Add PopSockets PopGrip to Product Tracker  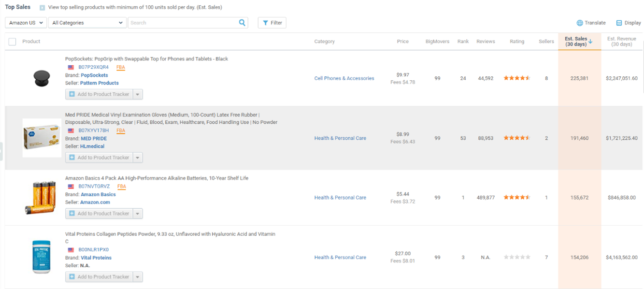tap(99, 94)
